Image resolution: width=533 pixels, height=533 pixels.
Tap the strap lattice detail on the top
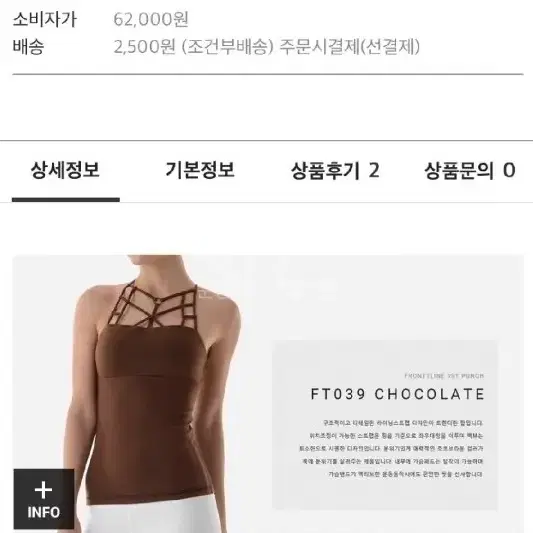tap(153, 304)
